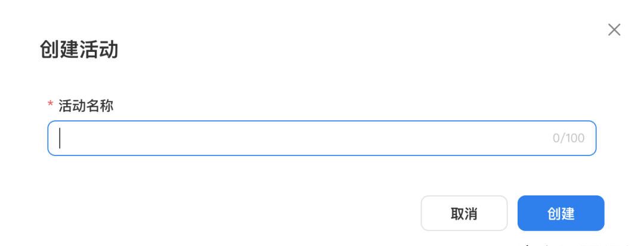
Task: Click the blinking text cursor in the name field
Action: [60, 138]
